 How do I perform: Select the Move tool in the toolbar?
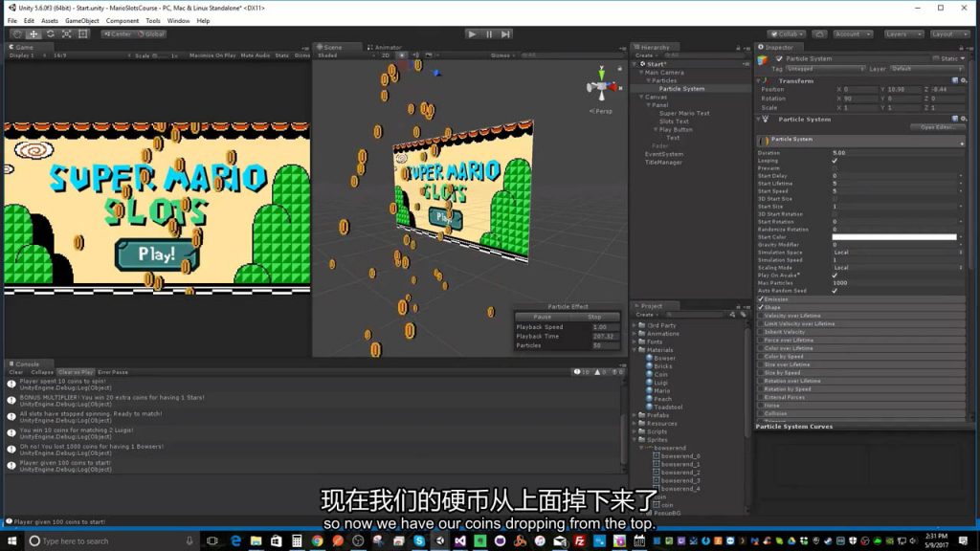point(33,33)
